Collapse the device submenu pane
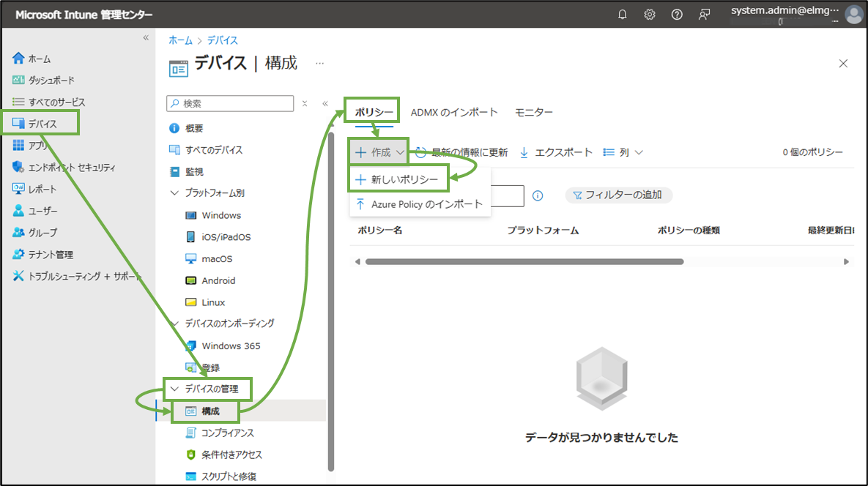Screen dimensions: 868x486 pyautogui.click(x=325, y=103)
